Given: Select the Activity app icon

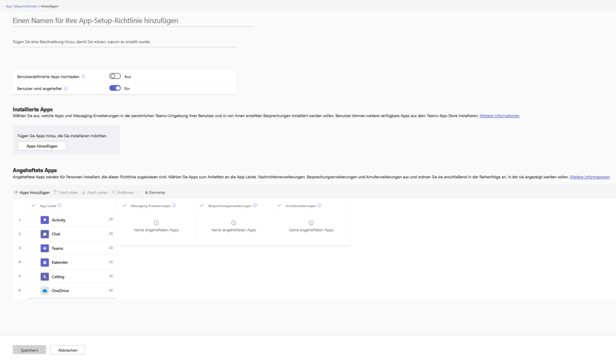Looking at the screenshot, I should tap(45, 220).
